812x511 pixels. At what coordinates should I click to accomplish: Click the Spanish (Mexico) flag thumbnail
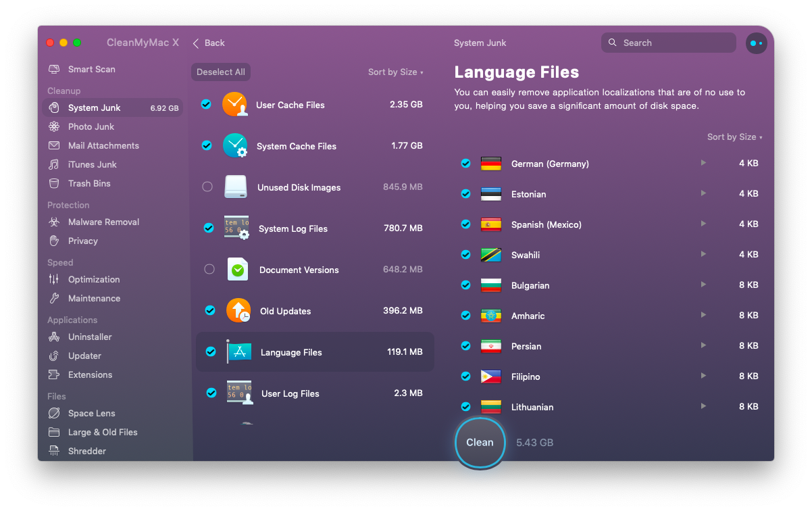pyautogui.click(x=490, y=224)
